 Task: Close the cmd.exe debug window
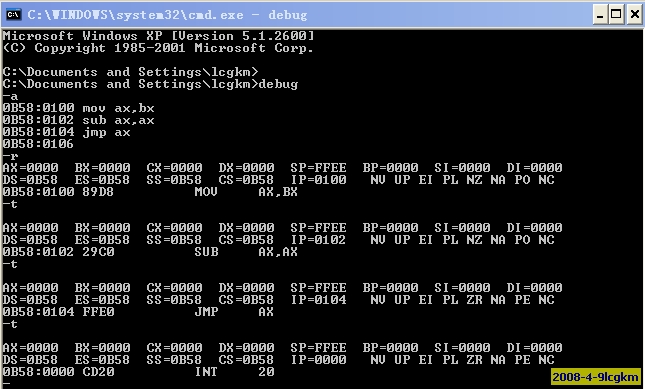635,15
